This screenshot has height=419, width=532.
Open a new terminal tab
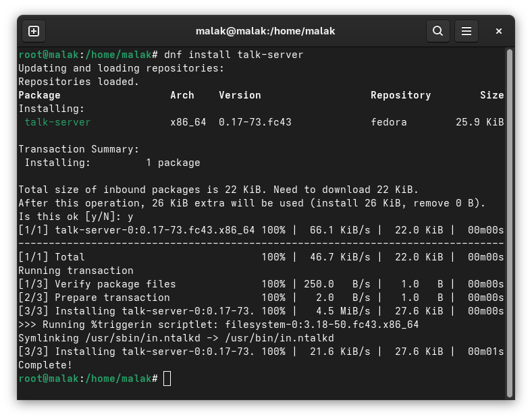pyautogui.click(x=34, y=31)
